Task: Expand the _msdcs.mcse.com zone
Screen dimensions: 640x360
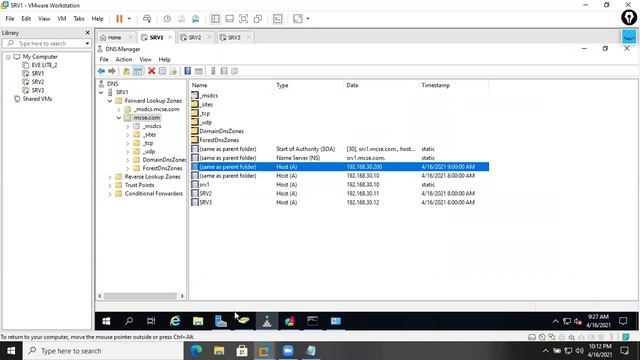Action: [x=119, y=109]
